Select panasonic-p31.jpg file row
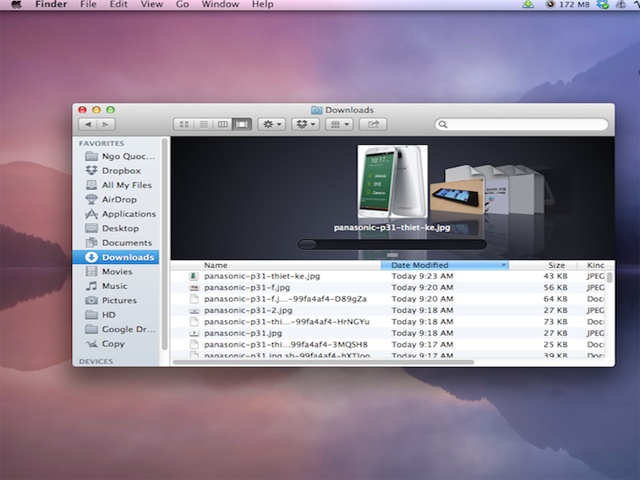 (x=388, y=333)
